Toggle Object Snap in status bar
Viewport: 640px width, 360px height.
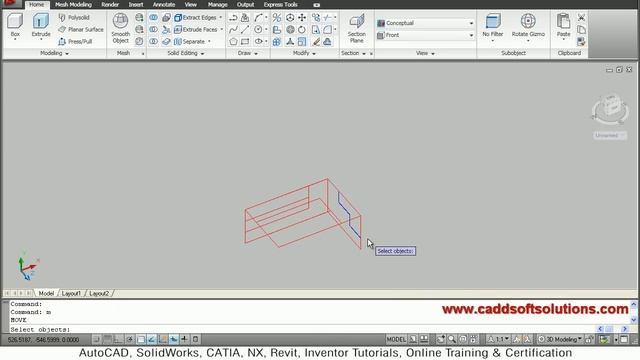141,339
